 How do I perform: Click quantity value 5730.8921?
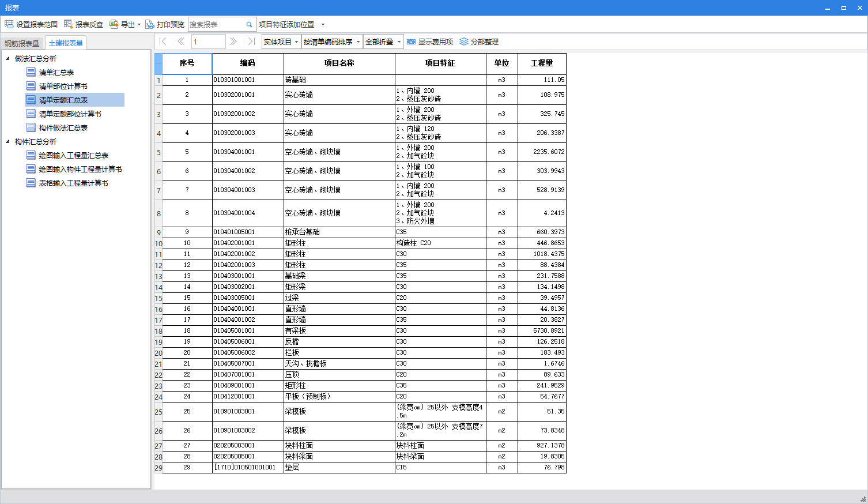(x=542, y=331)
